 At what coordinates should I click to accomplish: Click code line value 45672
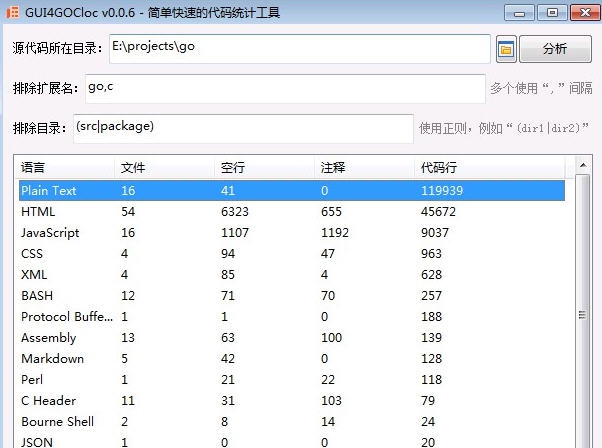438,212
